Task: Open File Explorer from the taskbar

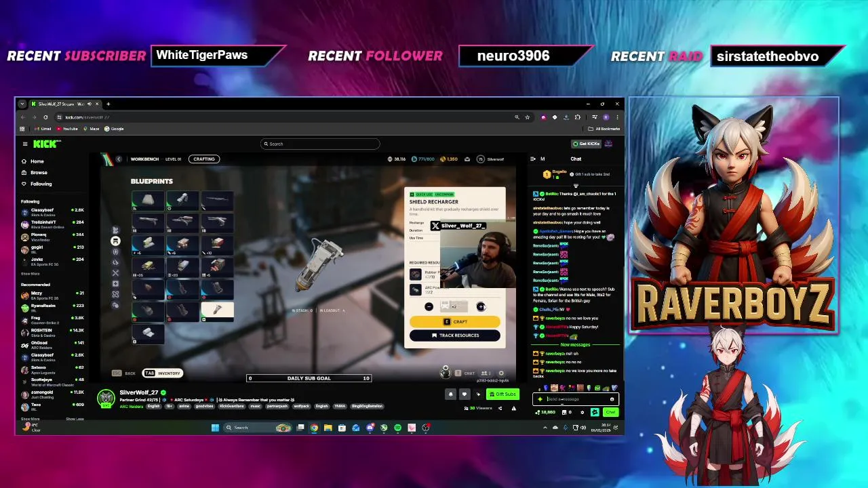Action: tap(328, 428)
